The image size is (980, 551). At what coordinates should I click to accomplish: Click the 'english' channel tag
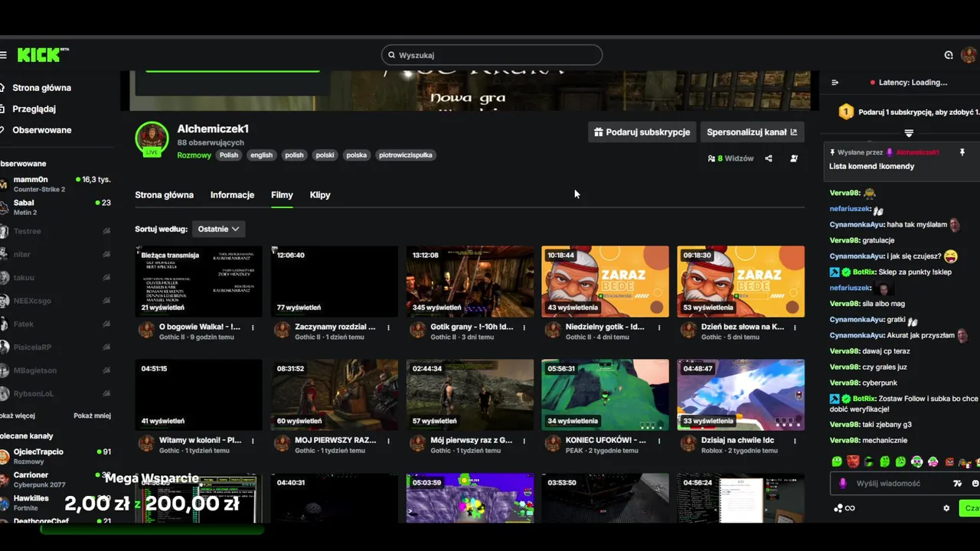(x=261, y=155)
